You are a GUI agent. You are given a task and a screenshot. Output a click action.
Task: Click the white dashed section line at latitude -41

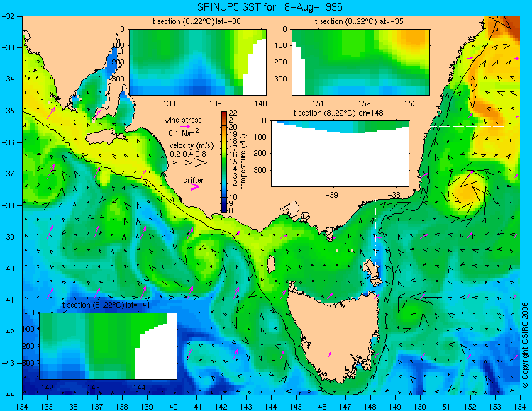(x=253, y=300)
